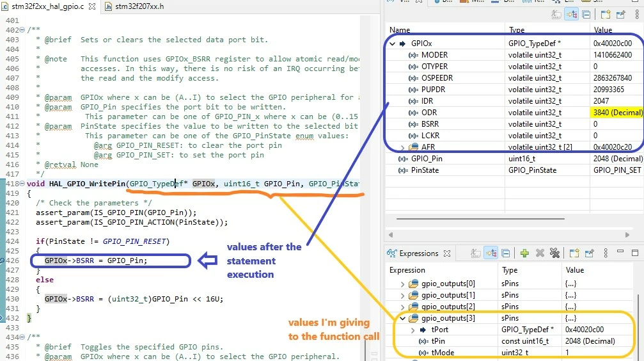This screenshot has height=361, width=644.
Task: Click breakpoint marker at line 426
Action: (x=2, y=261)
